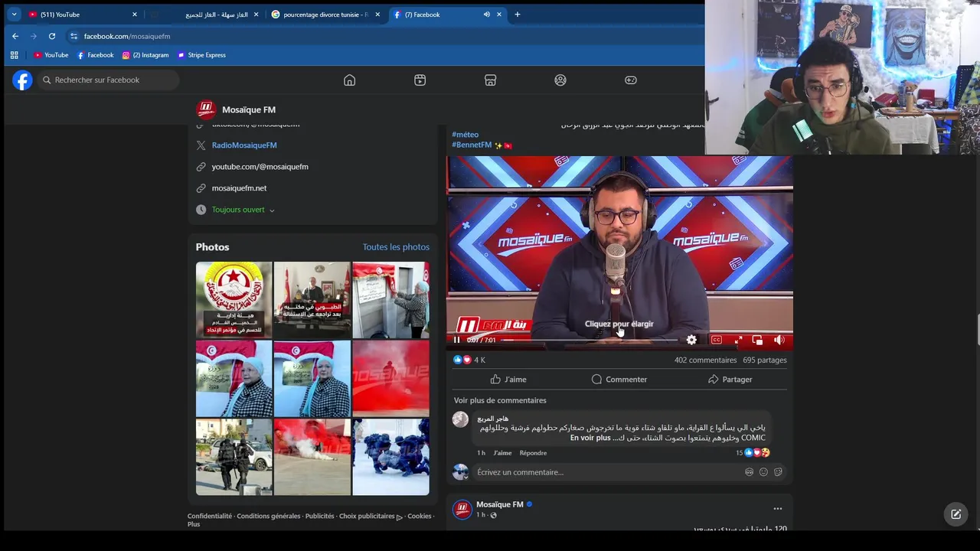This screenshot has width=980, height=551.
Task: Open youtube.com/@mosaiquefm link
Action: coord(260,167)
